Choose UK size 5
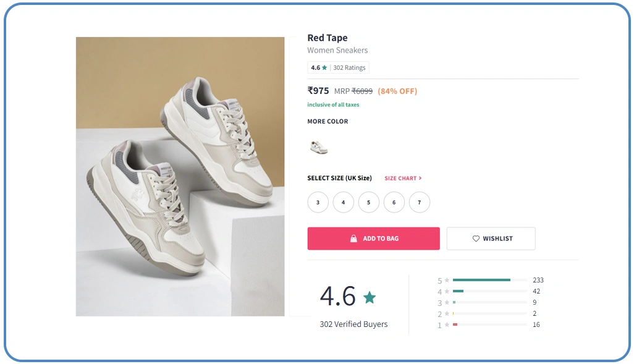Image resolution: width=634 pixels, height=364 pixels. point(369,202)
